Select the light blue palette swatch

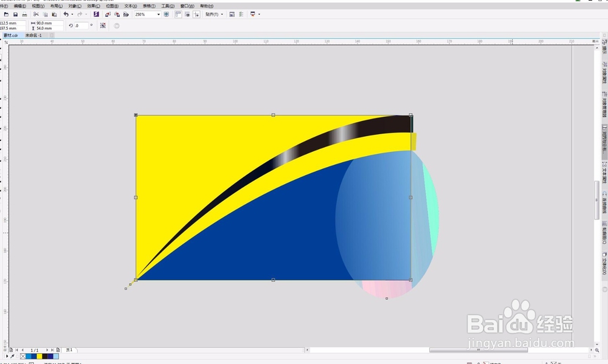click(x=56, y=356)
